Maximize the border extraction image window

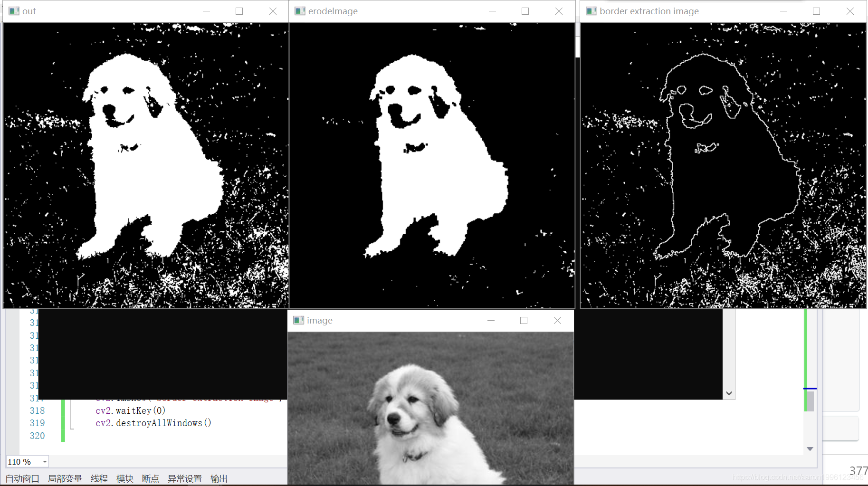coord(816,11)
